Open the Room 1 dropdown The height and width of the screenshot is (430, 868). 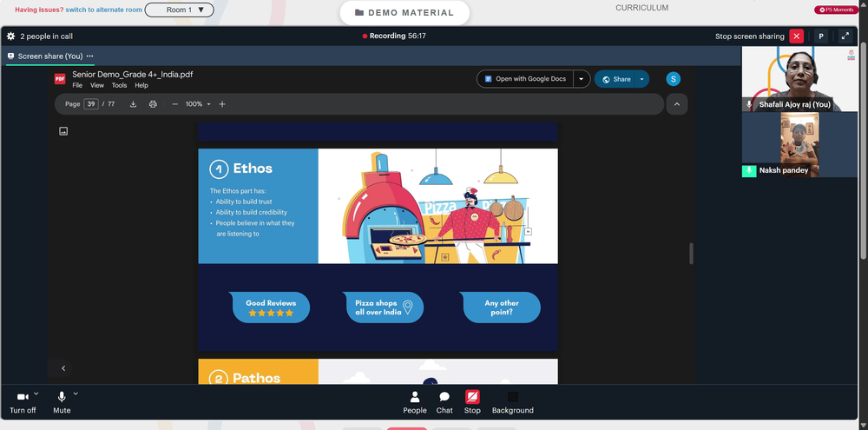(x=180, y=10)
